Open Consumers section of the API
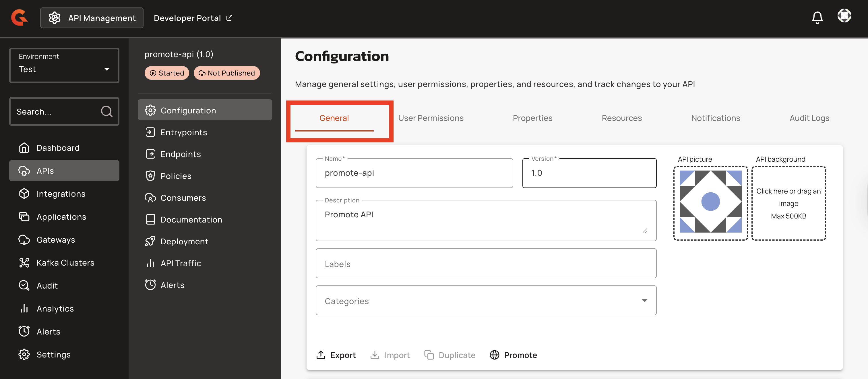This screenshot has width=868, height=379. pyautogui.click(x=183, y=198)
